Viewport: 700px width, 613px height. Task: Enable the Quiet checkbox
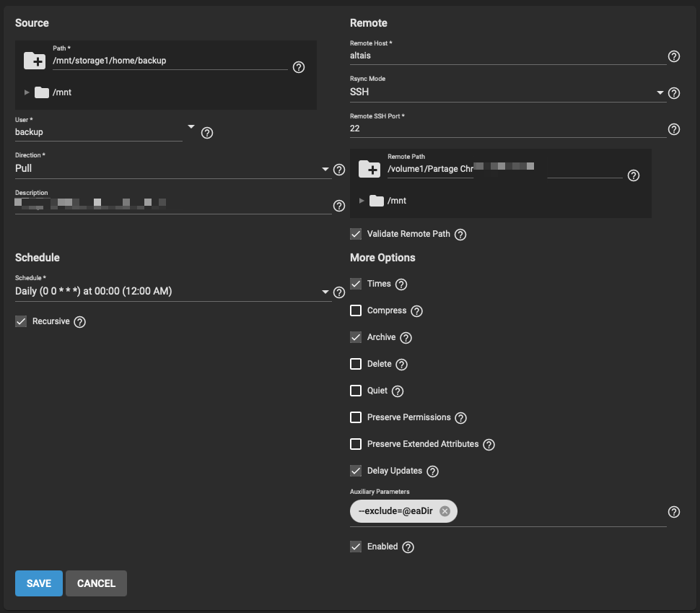click(356, 391)
